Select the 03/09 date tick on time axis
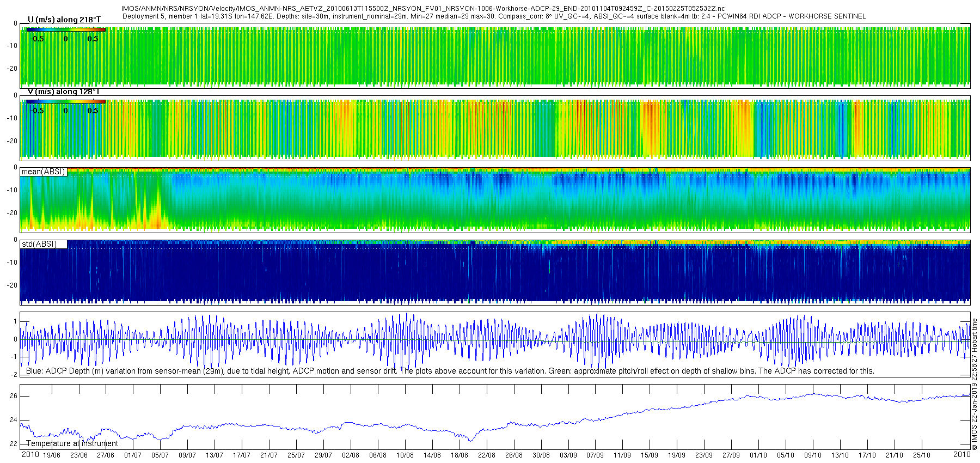This screenshot has height=463, width=980. tap(568, 455)
